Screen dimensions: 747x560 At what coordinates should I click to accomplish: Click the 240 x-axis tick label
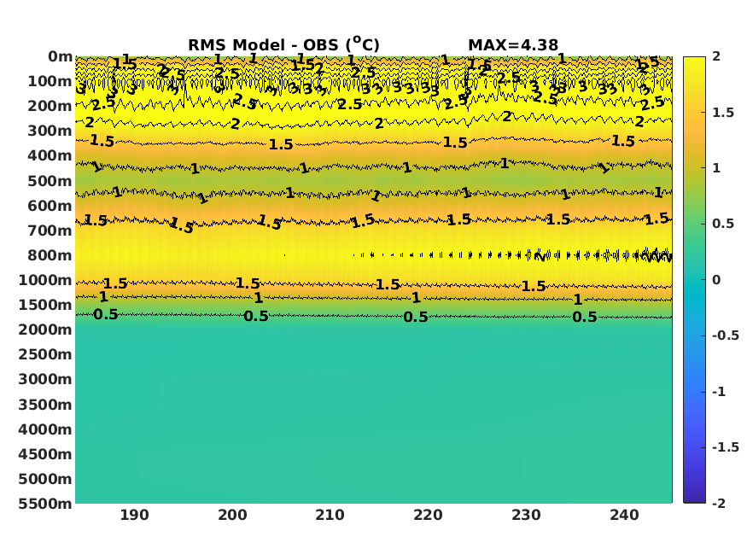click(x=625, y=516)
